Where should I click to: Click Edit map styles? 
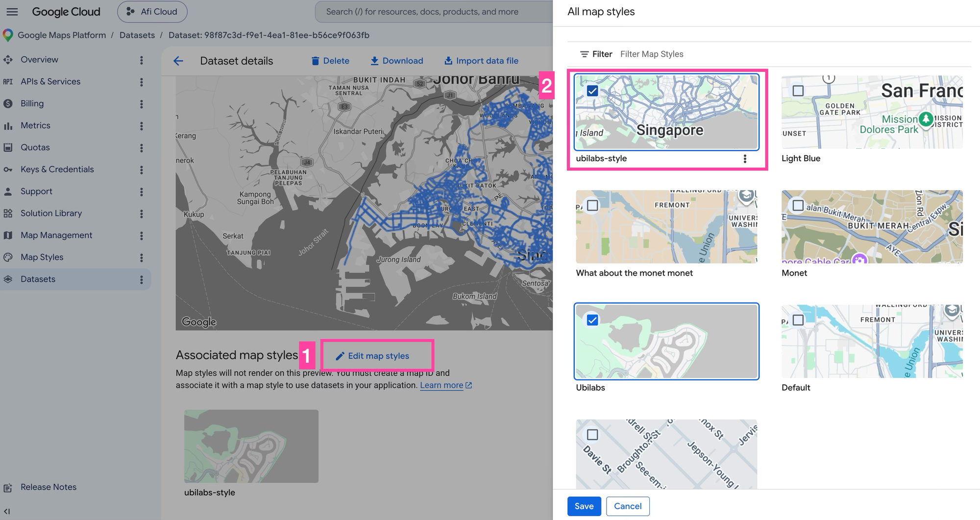click(372, 356)
